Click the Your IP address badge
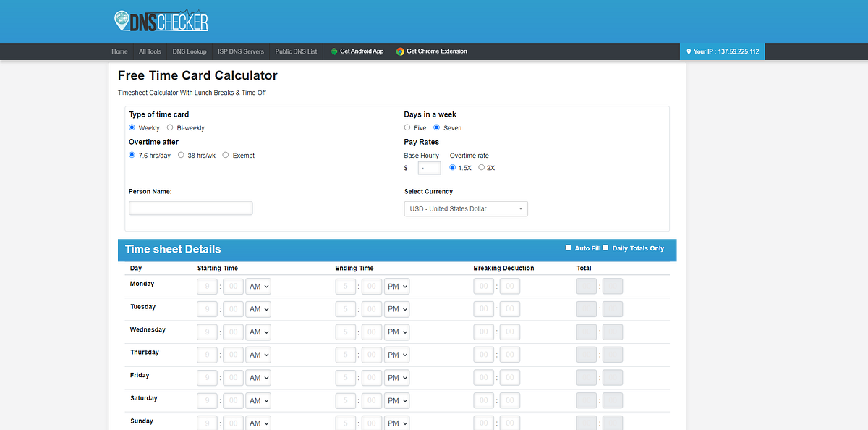This screenshot has height=430, width=868. point(722,51)
